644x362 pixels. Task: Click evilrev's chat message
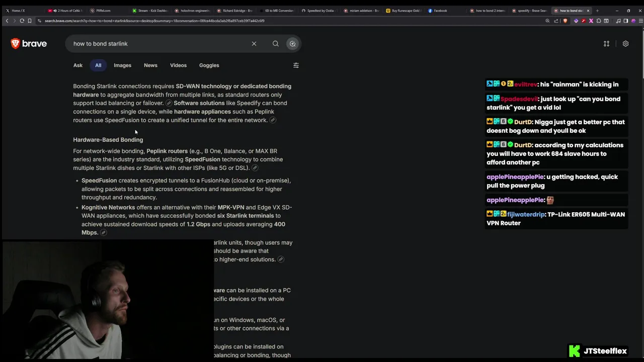coord(556,84)
